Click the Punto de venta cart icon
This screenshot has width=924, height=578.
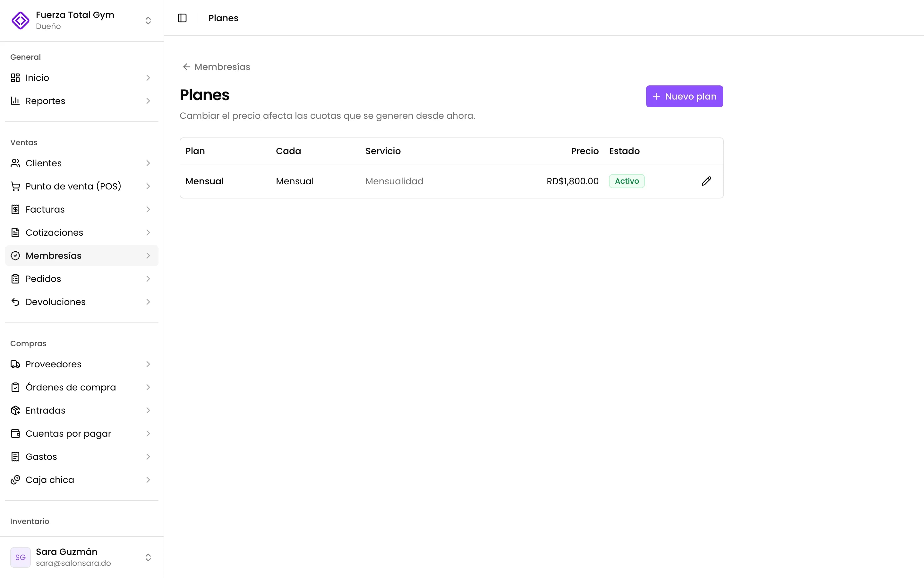pyautogui.click(x=15, y=186)
